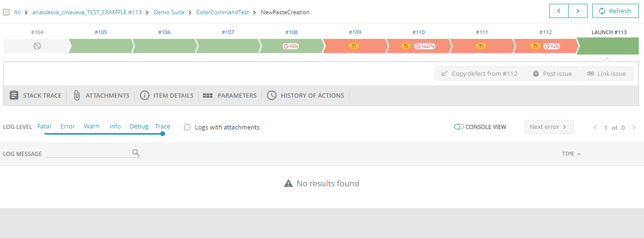Screen dimensions: 644x238
Task: Click the +2% duration badge in #112
Action: [x=552, y=46]
